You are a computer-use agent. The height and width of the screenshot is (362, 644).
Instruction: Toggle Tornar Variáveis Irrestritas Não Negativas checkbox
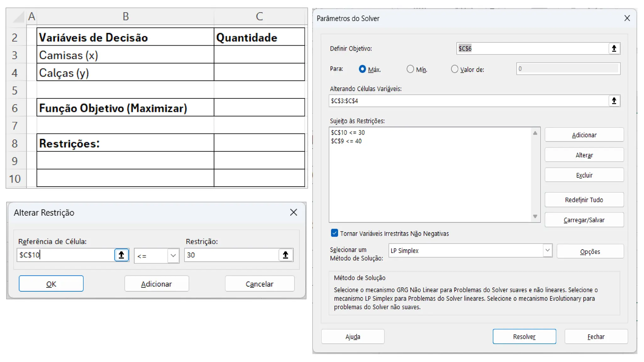pos(334,233)
